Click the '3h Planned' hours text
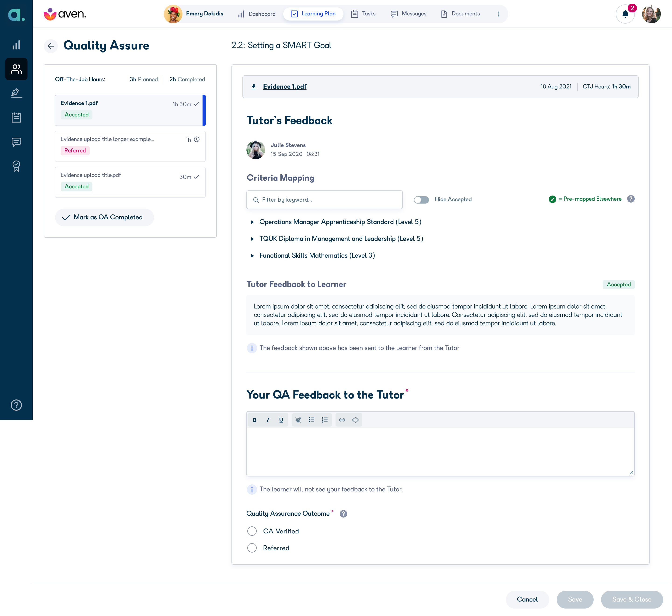The image size is (672, 616). point(144,79)
